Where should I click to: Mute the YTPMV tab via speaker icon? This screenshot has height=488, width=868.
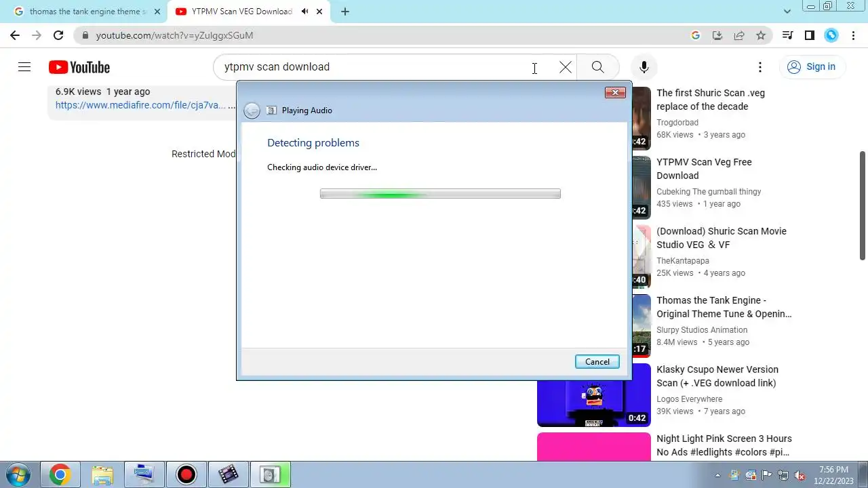coord(304,12)
